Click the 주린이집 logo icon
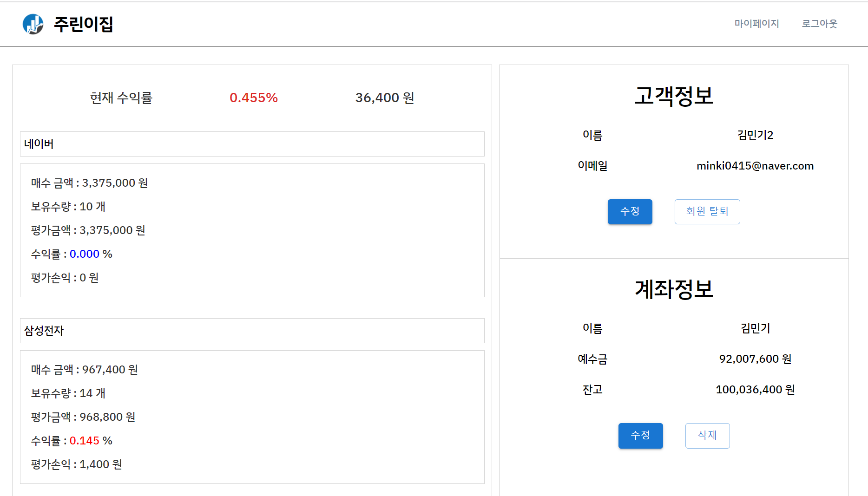This screenshot has width=868, height=496. pos(32,24)
